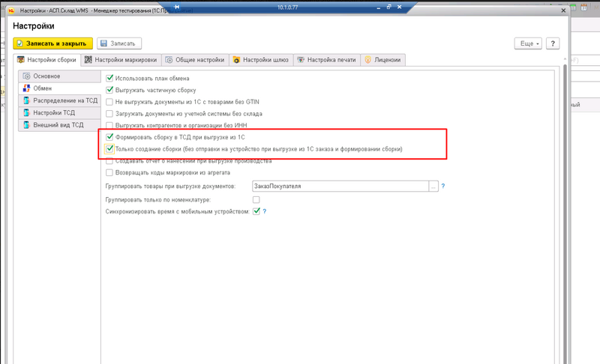Screen dimensions: 600x364
Task: Click the device icon beside 'Внешний вид ТСД'
Action: 26,125
